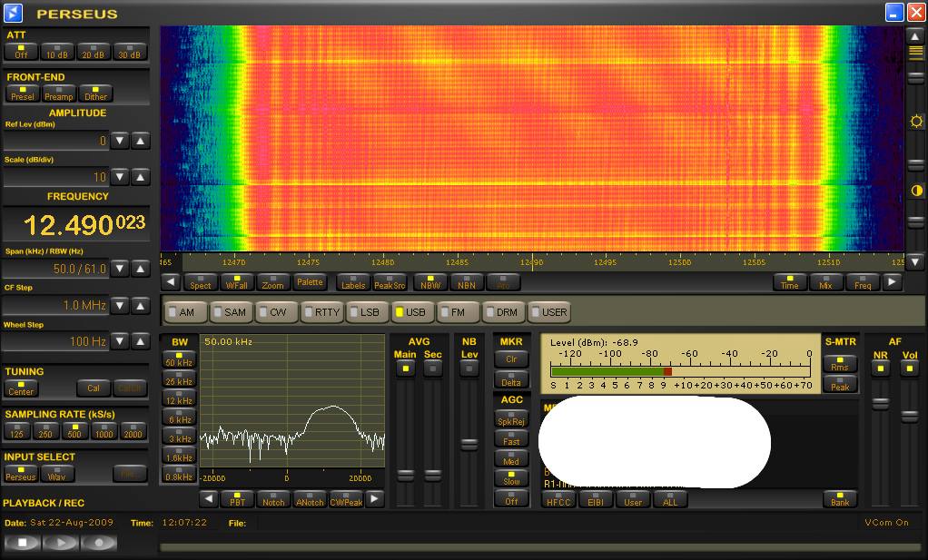
Task: Select 10 dB attenuation
Action: click(x=57, y=52)
